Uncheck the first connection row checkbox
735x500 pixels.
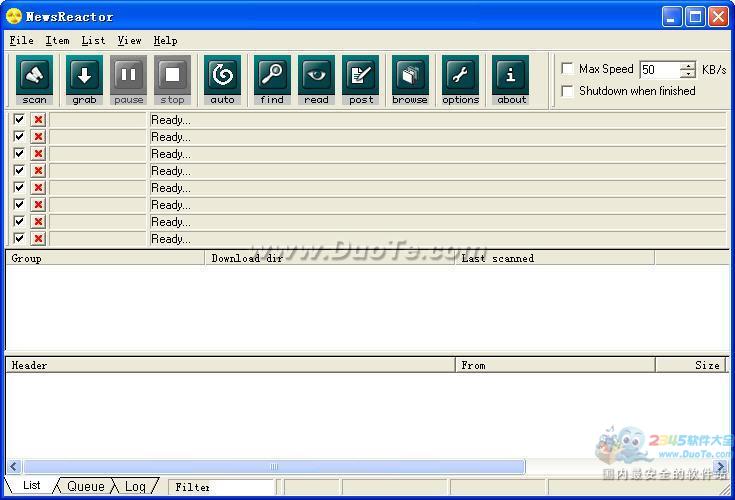(19, 119)
